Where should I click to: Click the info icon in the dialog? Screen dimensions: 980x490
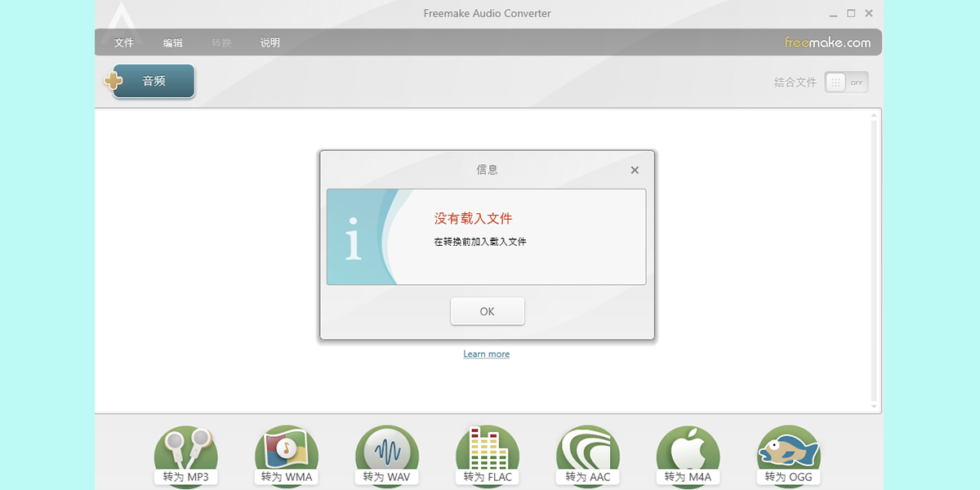(354, 240)
